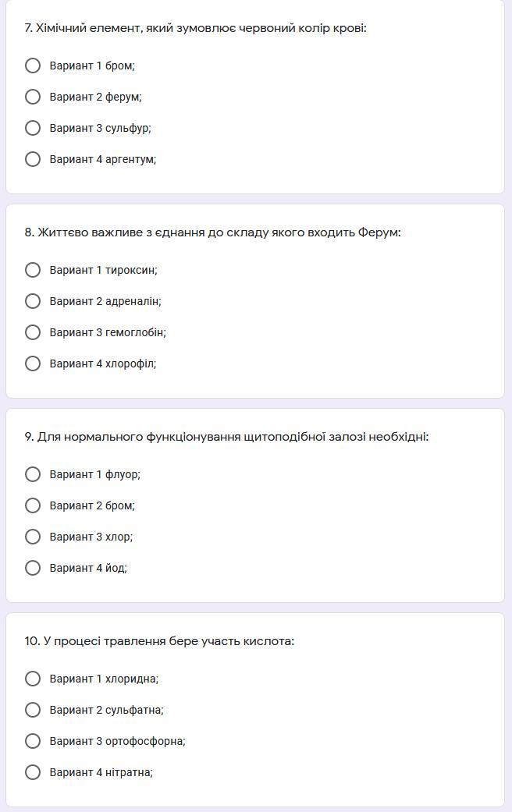The image size is (512, 812).
Task: Select 'Вариант 2 сульфатна' radio button
Action: [33, 710]
